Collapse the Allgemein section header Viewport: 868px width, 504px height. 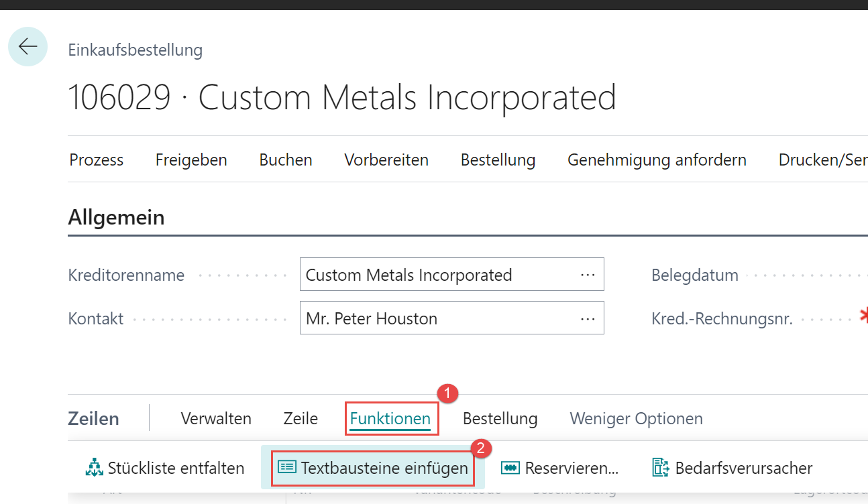117,218
